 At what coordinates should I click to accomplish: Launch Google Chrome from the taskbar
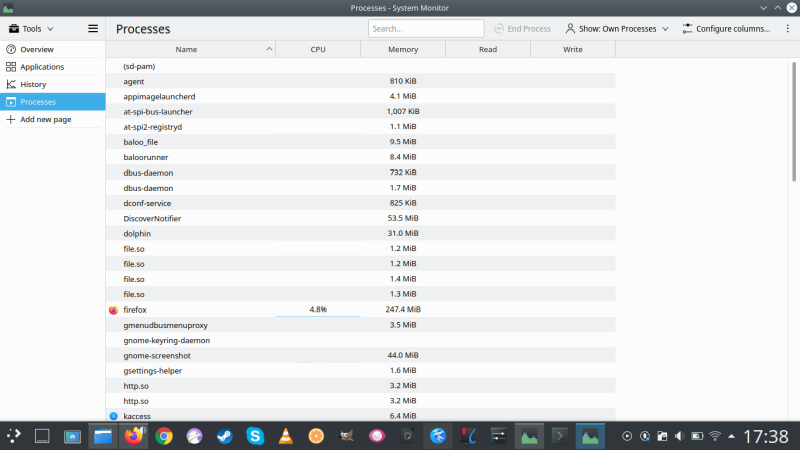[x=164, y=436]
